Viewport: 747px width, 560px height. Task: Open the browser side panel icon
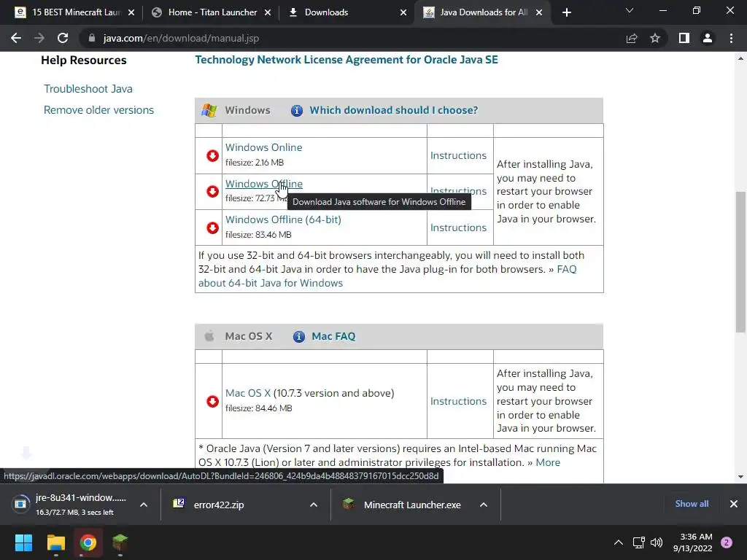pos(684,38)
